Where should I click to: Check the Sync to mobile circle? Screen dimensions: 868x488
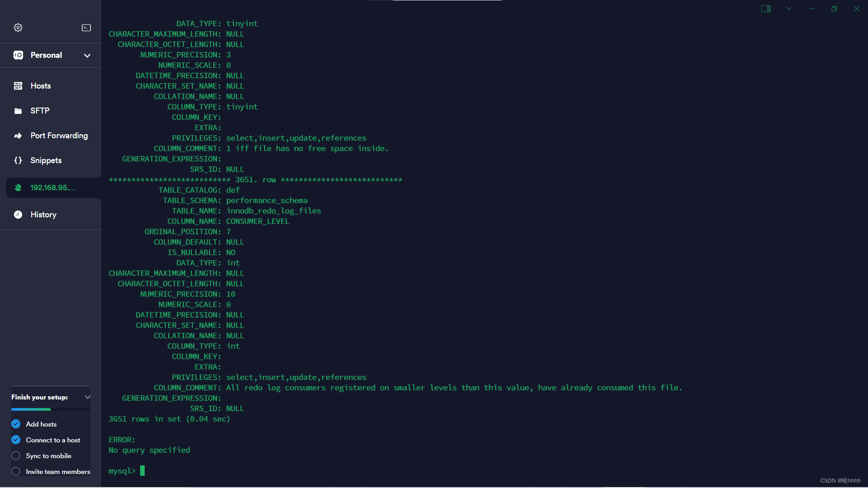[x=16, y=455]
